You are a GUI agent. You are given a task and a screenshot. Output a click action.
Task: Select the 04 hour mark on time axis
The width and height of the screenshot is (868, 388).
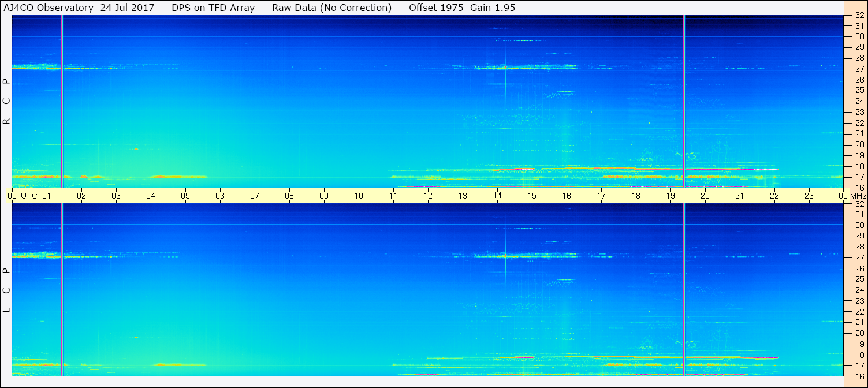point(151,196)
